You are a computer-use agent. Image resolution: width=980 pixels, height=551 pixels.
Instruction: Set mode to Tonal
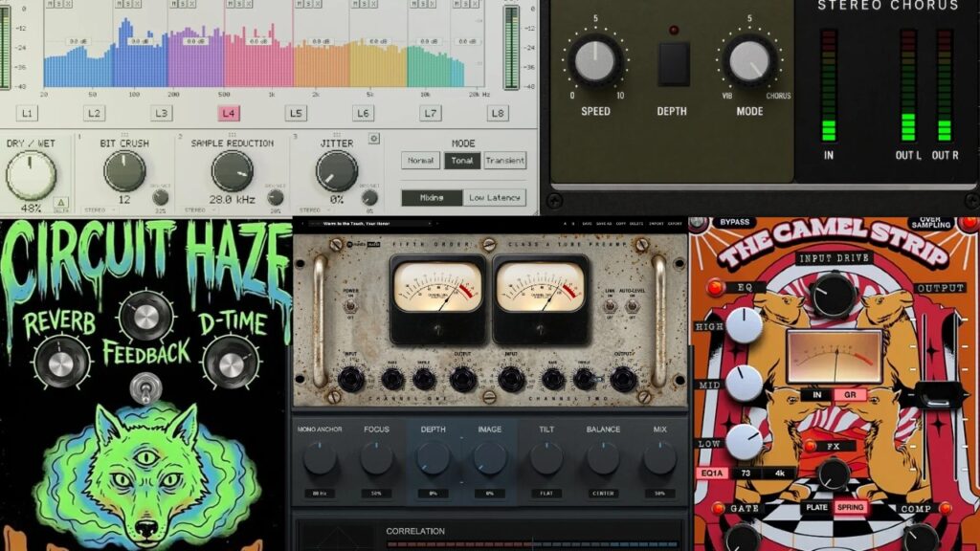[x=462, y=161]
